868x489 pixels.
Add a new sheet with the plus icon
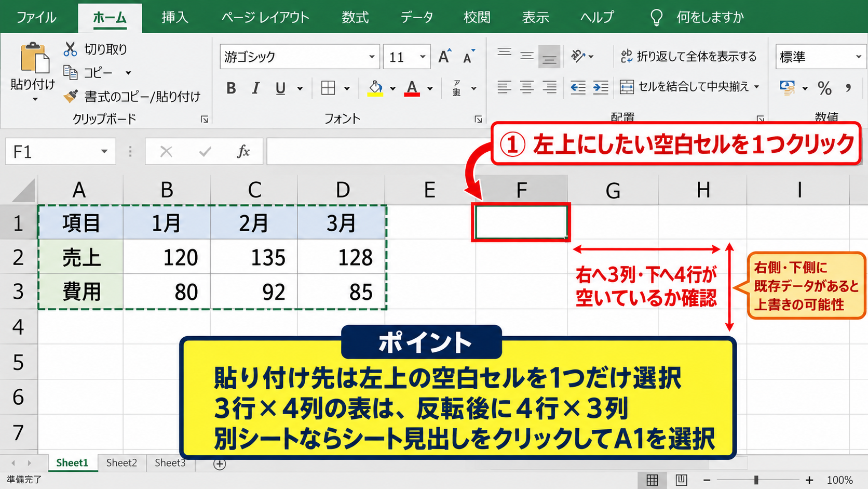click(220, 464)
